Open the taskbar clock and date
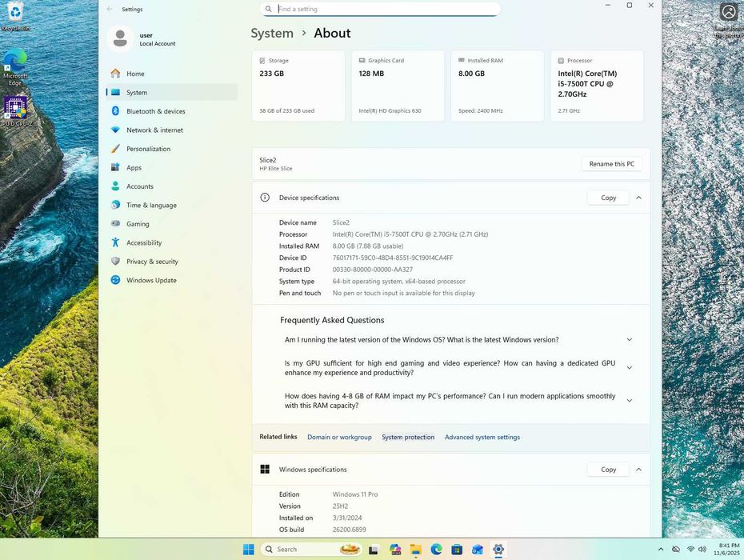Viewport: 744px width, 560px height. [729, 549]
